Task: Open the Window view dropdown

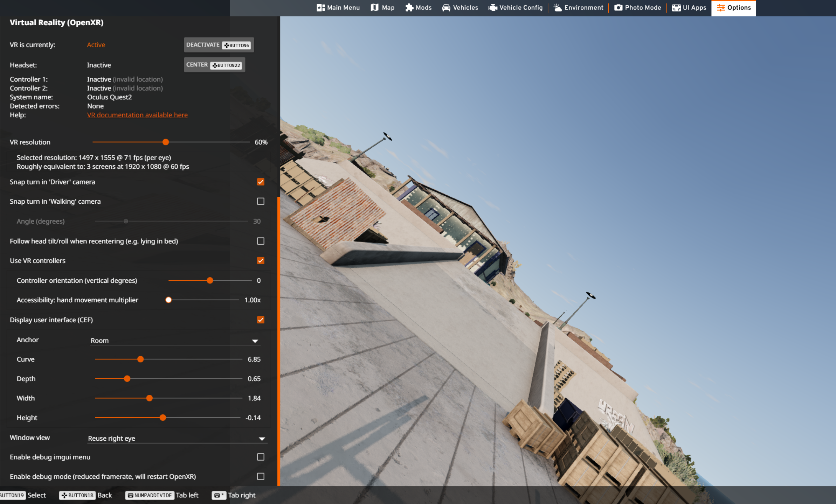Action: click(x=177, y=438)
